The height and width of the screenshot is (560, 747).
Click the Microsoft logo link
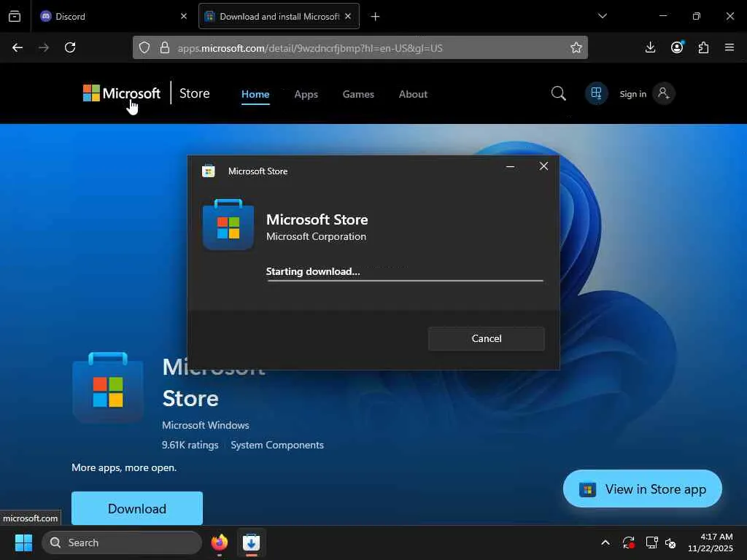(122, 93)
